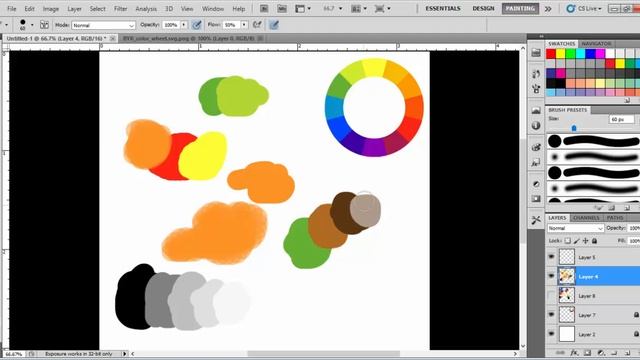The height and width of the screenshot is (360, 640).
Task: Click Lock position icon in Layers panel
Action: pos(585,241)
